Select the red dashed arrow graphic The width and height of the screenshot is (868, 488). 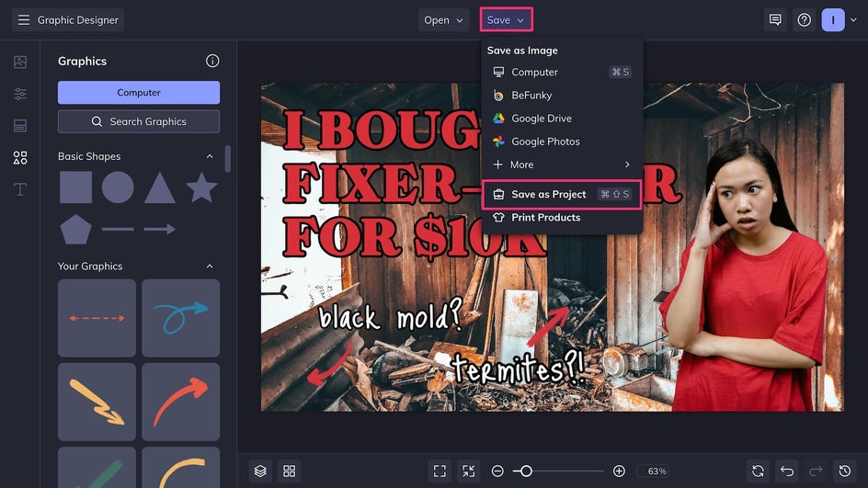(x=97, y=318)
